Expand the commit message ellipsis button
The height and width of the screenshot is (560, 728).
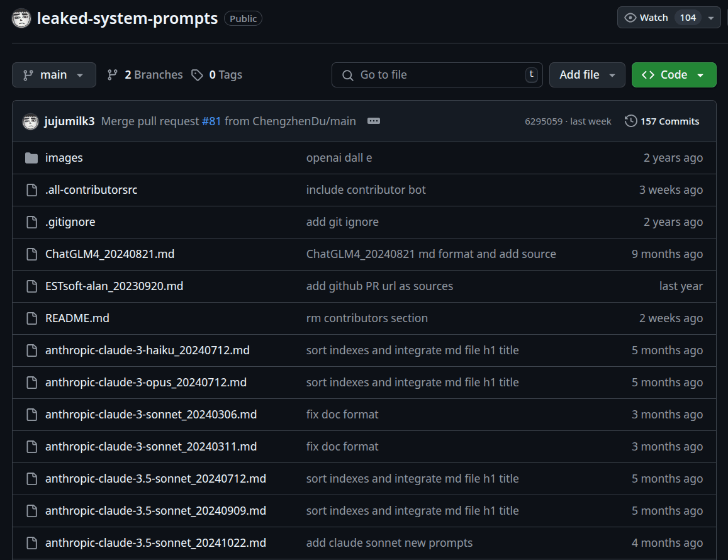click(374, 121)
